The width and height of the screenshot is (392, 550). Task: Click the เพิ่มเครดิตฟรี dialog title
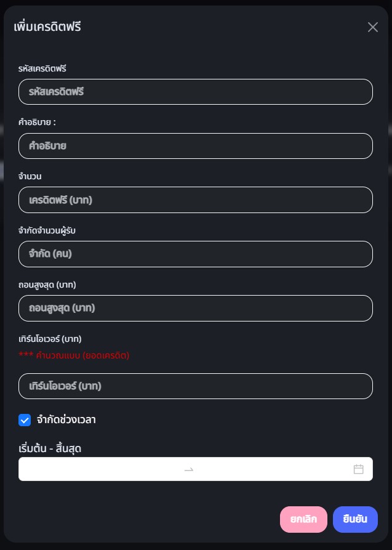click(47, 26)
